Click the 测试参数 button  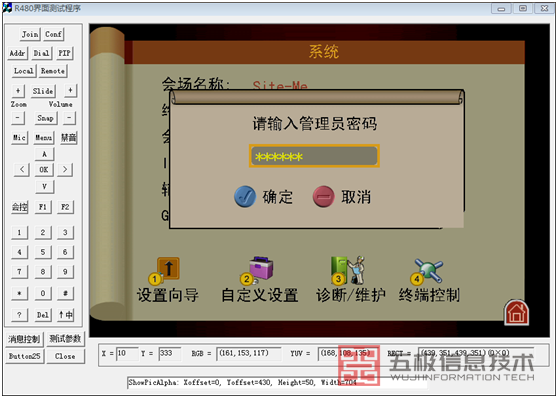click(x=65, y=338)
